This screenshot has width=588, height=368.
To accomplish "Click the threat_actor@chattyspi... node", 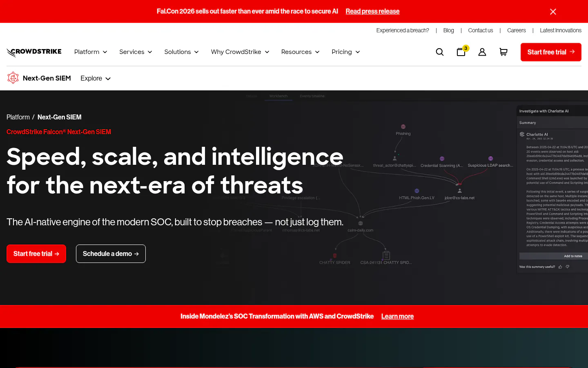I will [x=394, y=162].
